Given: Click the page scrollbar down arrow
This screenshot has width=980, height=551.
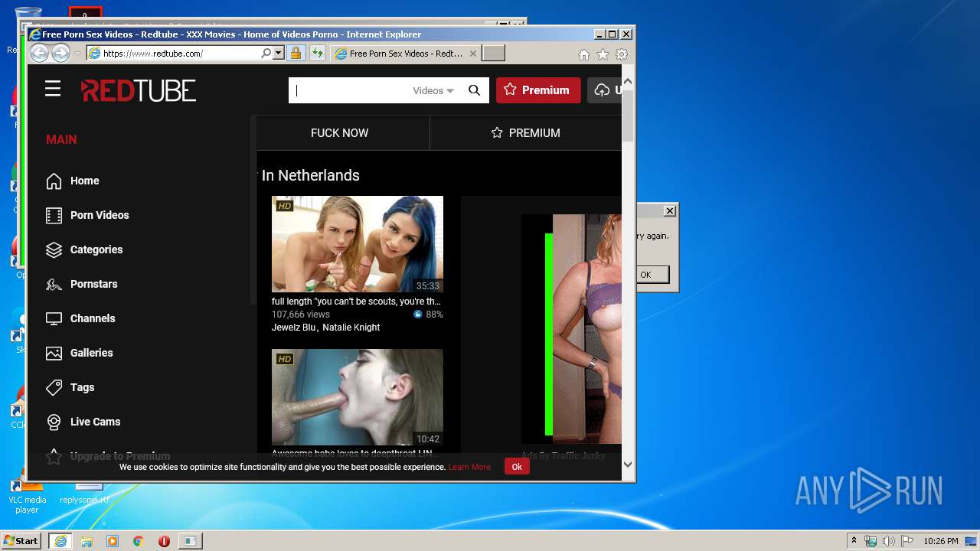Looking at the screenshot, I should (628, 464).
